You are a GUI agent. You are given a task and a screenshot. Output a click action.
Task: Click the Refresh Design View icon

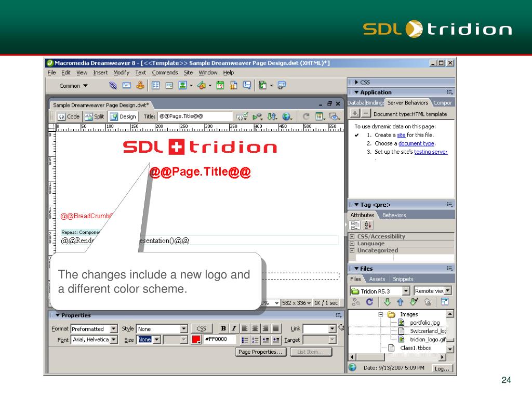coord(305,117)
